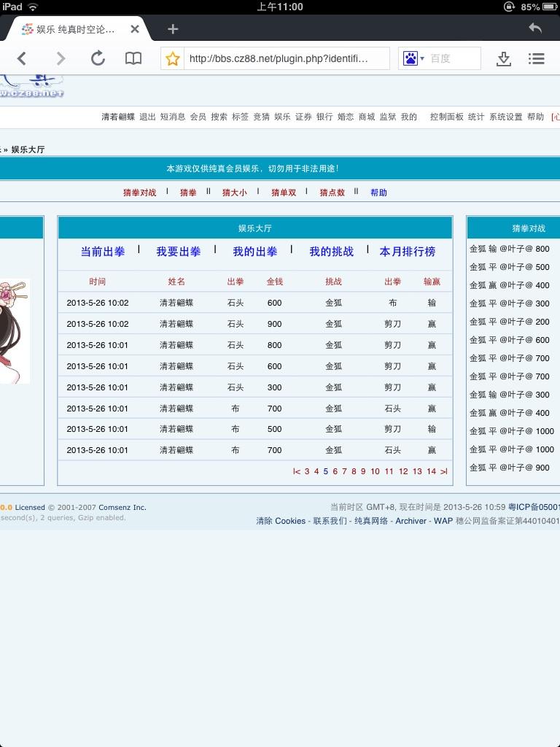560x747 pixels.
Task: Click the 清除 Cookies footer link
Action: [281, 521]
